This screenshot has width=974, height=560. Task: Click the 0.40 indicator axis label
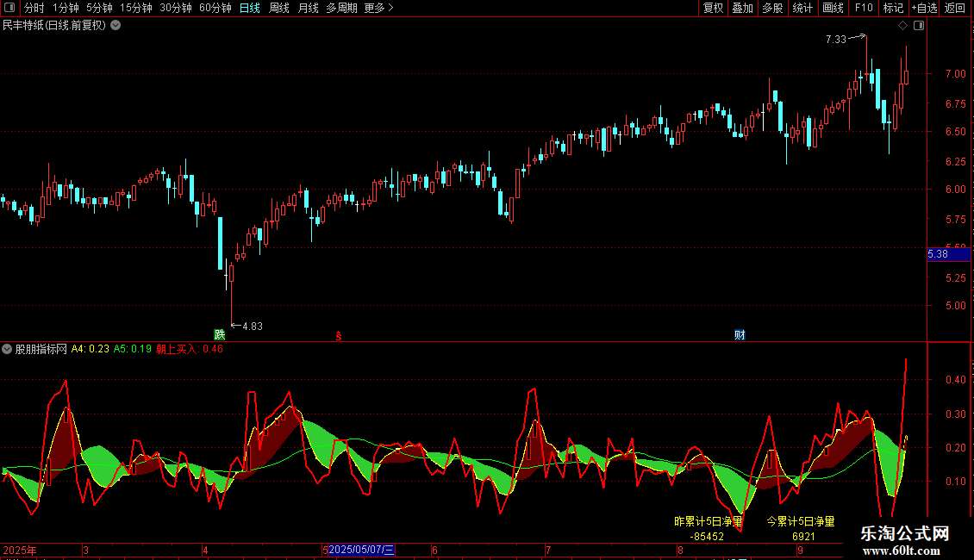pyautogui.click(x=955, y=379)
